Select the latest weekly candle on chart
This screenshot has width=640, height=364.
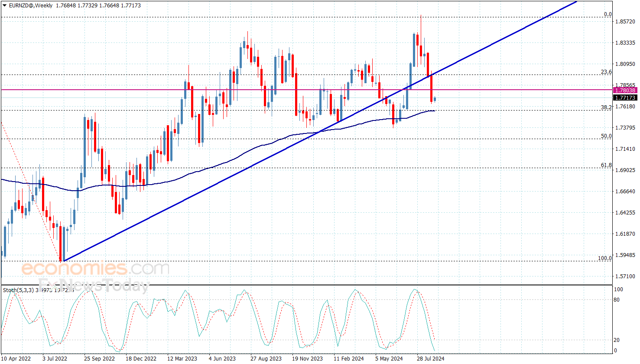[435, 100]
